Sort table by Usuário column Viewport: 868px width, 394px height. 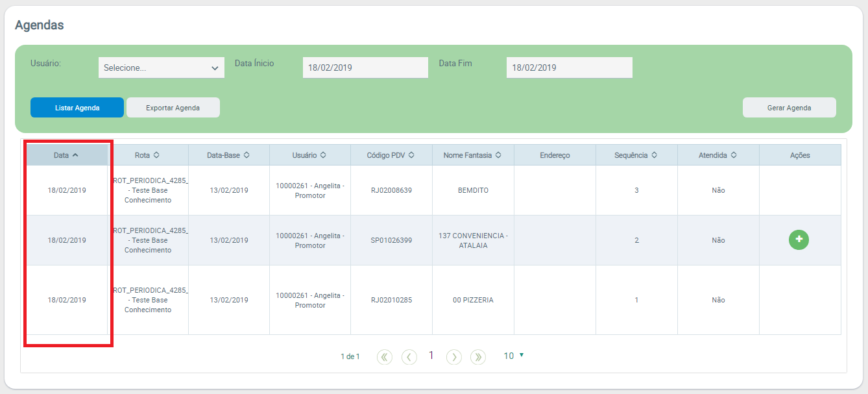tap(309, 155)
